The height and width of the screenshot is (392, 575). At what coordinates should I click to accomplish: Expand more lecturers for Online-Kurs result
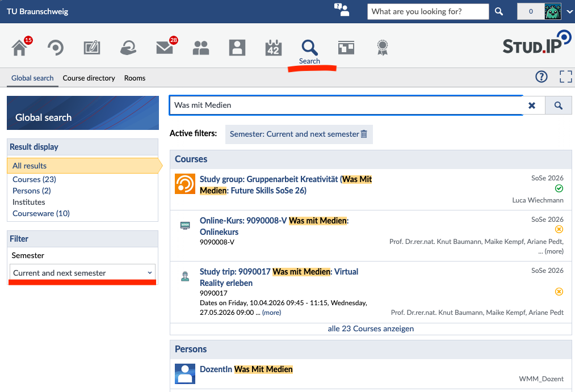tap(554, 251)
